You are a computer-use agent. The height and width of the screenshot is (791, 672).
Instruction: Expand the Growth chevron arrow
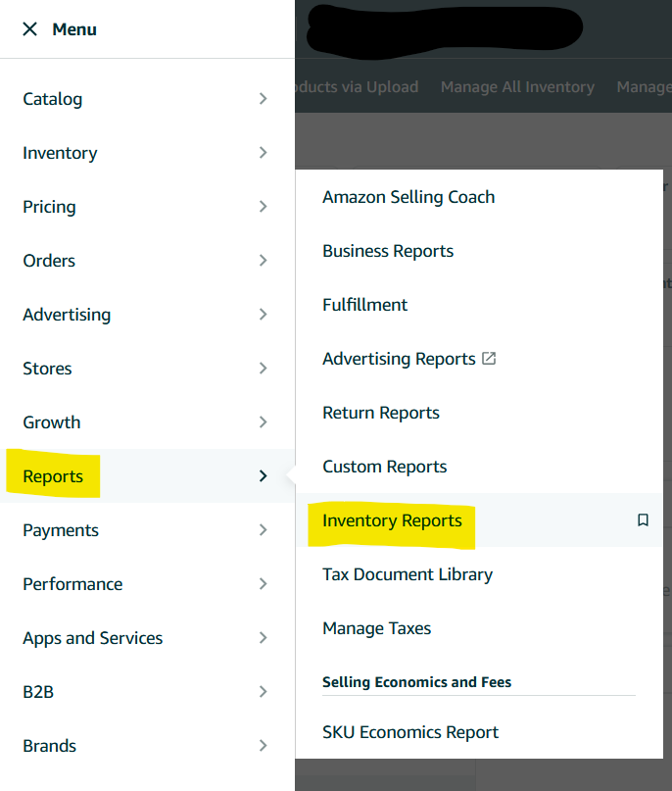(x=263, y=422)
